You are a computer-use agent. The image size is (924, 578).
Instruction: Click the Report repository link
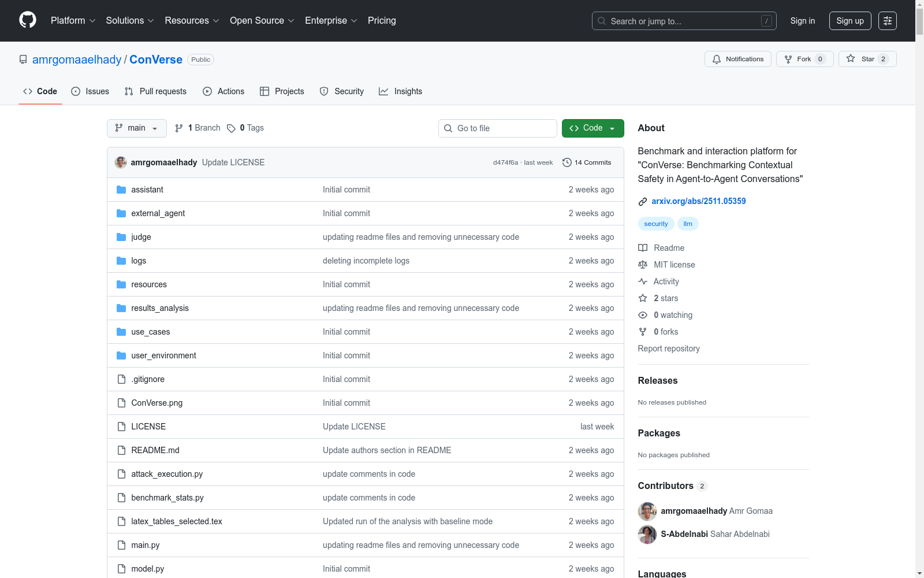click(669, 349)
